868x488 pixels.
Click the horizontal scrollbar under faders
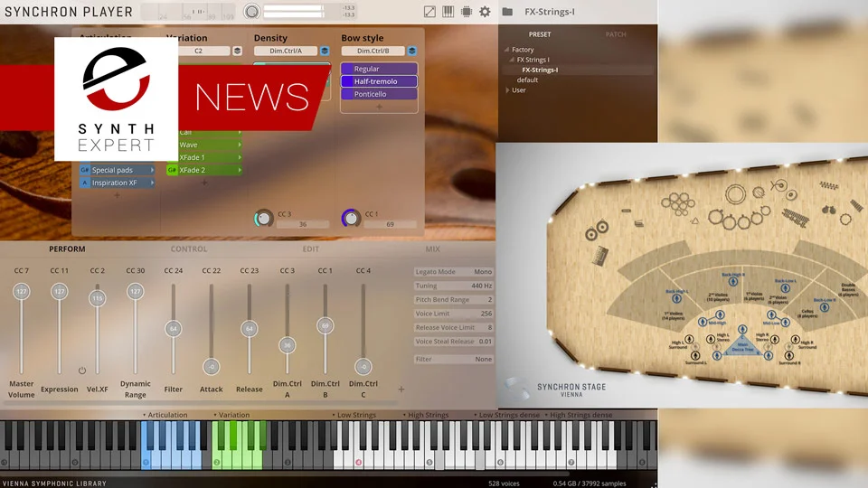point(199,403)
